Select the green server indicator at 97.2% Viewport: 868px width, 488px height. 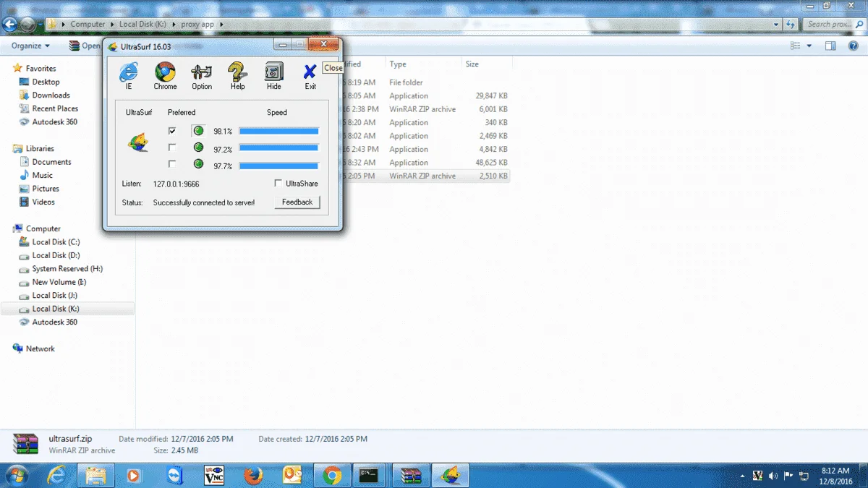point(198,147)
